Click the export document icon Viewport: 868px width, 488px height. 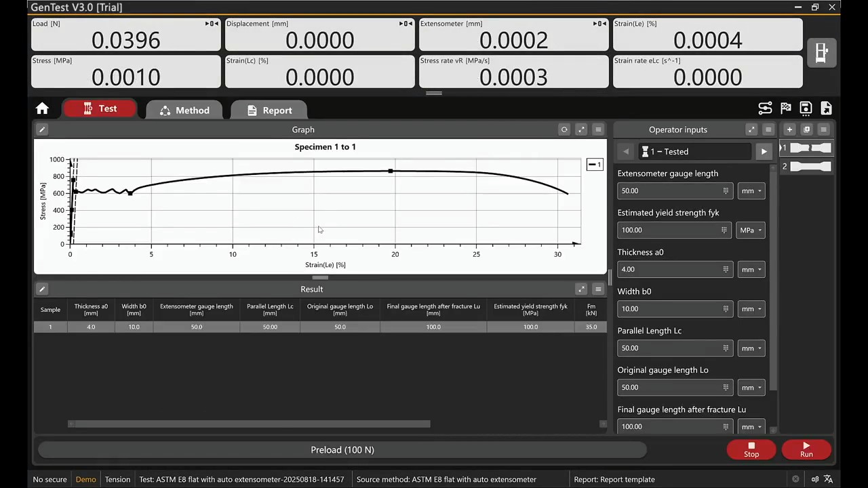(x=826, y=108)
